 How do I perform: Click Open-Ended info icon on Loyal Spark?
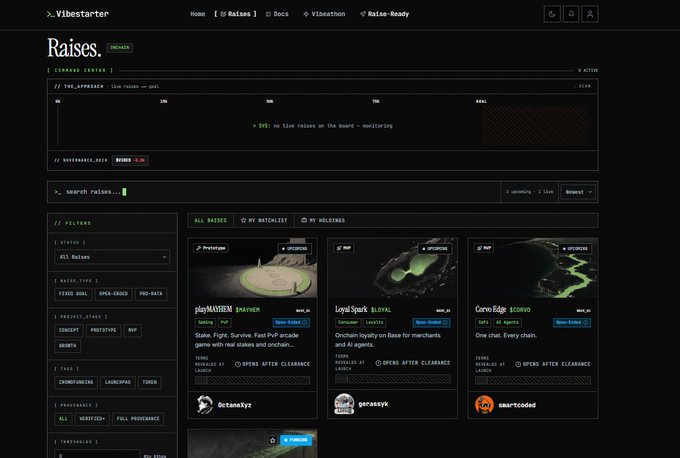(x=445, y=322)
